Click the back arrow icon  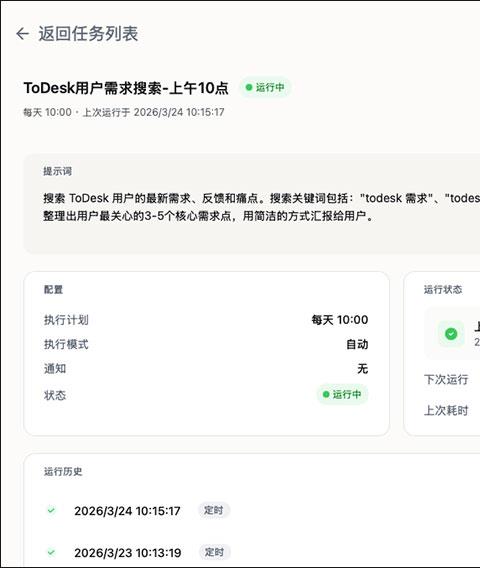click(22, 34)
